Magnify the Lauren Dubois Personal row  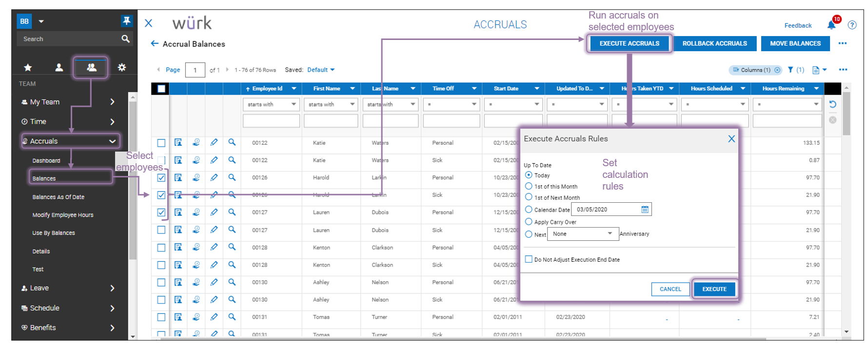click(x=232, y=212)
